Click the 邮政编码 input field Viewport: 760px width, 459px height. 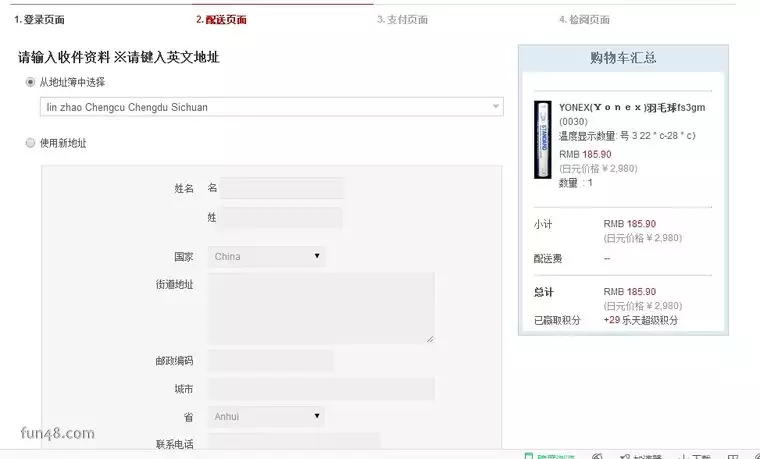(270, 361)
